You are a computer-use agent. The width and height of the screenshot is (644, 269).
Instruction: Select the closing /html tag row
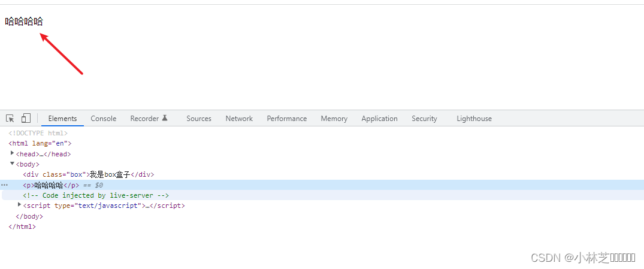click(22, 226)
